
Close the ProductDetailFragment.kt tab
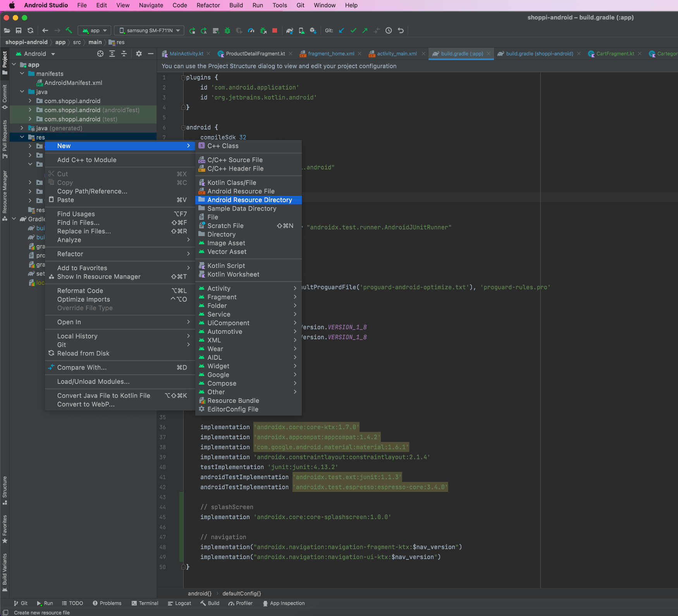(x=291, y=54)
